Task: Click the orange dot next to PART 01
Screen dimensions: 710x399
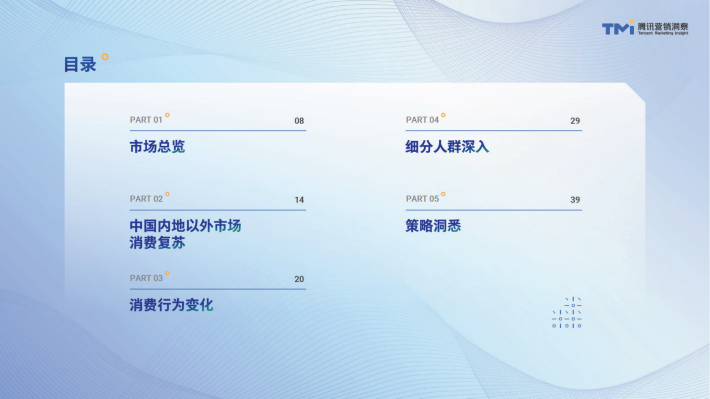Action: pos(167,115)
